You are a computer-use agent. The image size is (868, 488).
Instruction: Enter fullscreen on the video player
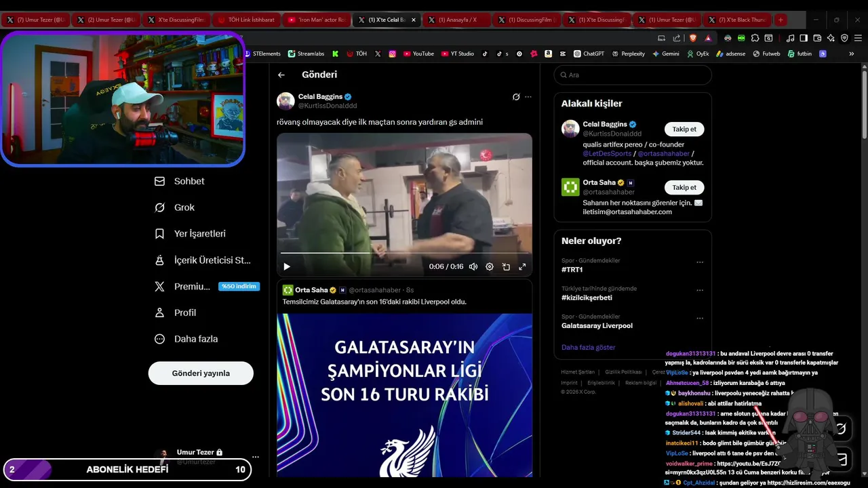[522, 267]
